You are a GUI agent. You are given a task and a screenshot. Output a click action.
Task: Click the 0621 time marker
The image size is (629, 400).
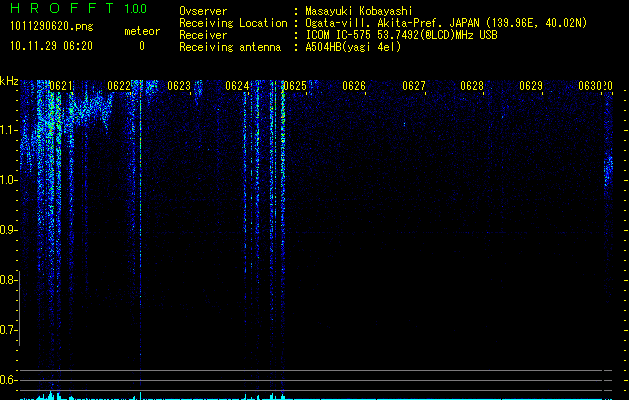[x=61, y=86]
